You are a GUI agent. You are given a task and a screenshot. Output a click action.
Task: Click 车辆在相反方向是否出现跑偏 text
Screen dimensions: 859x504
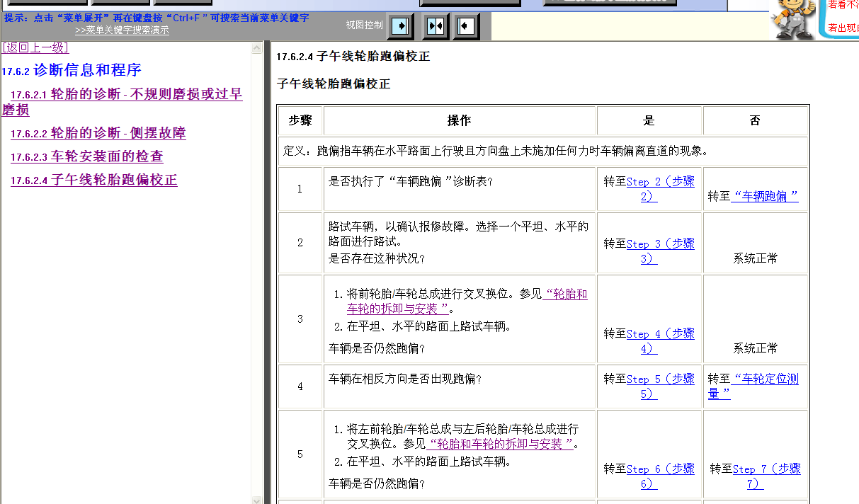(405, 379)
